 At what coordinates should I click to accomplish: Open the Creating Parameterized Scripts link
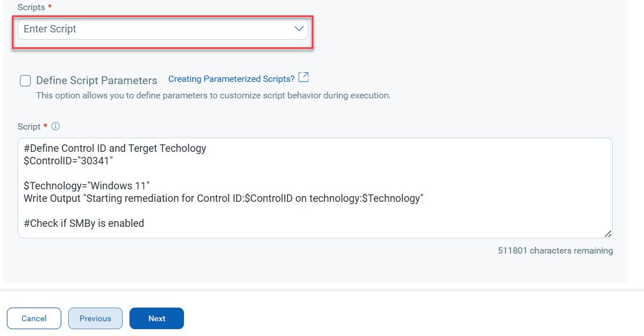point(231,79)
